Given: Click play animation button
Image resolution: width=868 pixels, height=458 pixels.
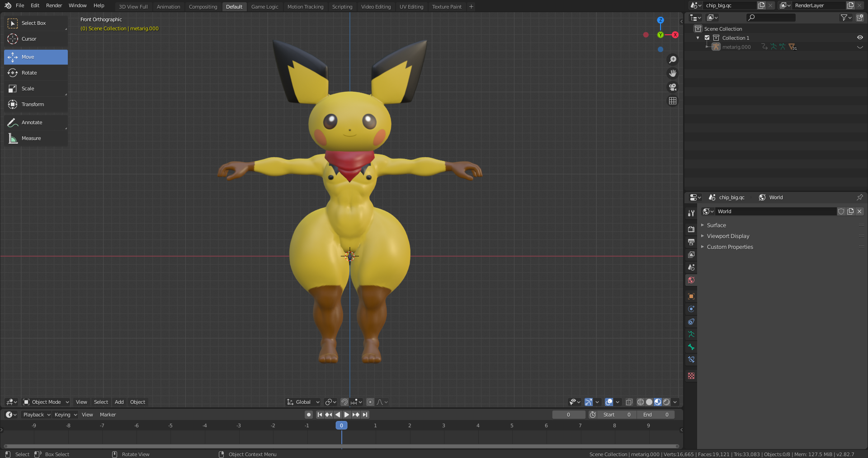Looking at the screenshot, I should [x=346, y=415].
